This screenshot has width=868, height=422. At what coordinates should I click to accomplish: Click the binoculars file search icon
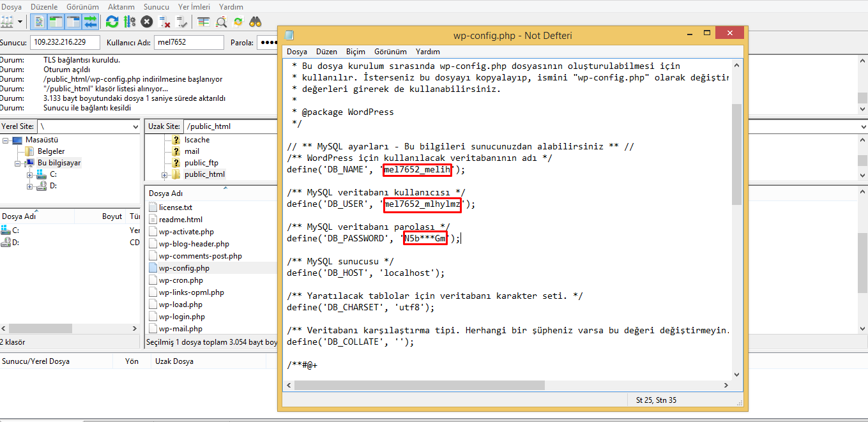coord(255,22)
